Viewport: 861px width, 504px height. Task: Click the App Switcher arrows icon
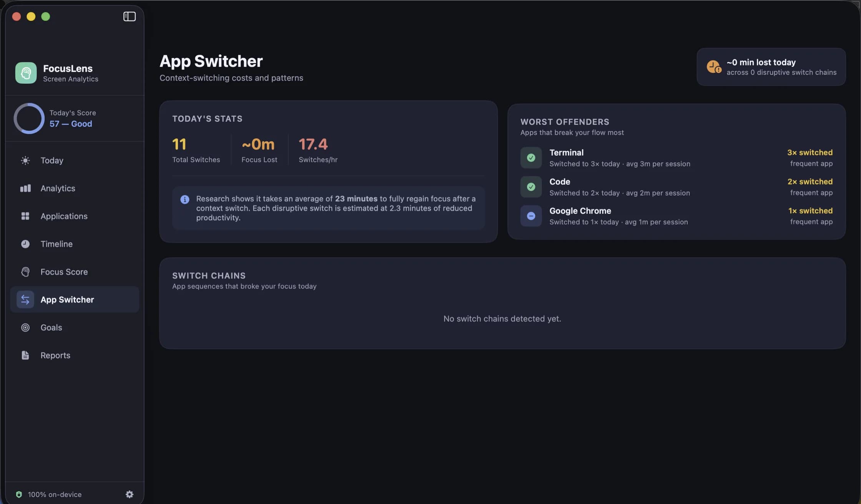coord(25,299)
